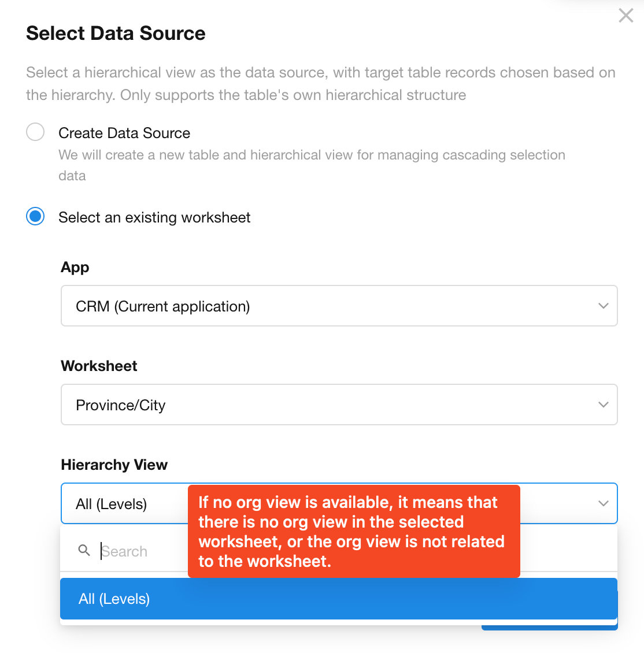644x653 pixels.
Task: Select the existing worksheet radio button
Action: [x=35, y=217]
